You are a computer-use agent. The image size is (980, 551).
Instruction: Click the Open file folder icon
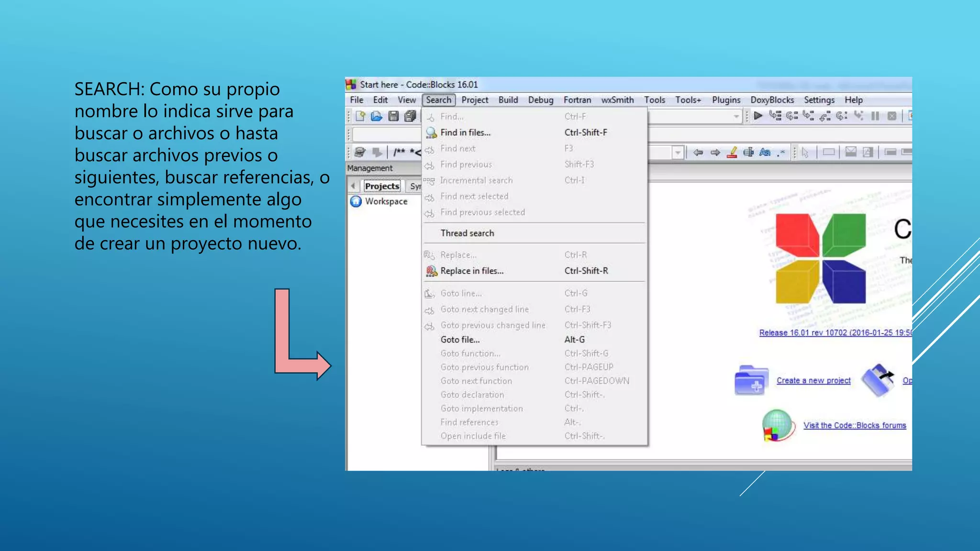point(377,116)
